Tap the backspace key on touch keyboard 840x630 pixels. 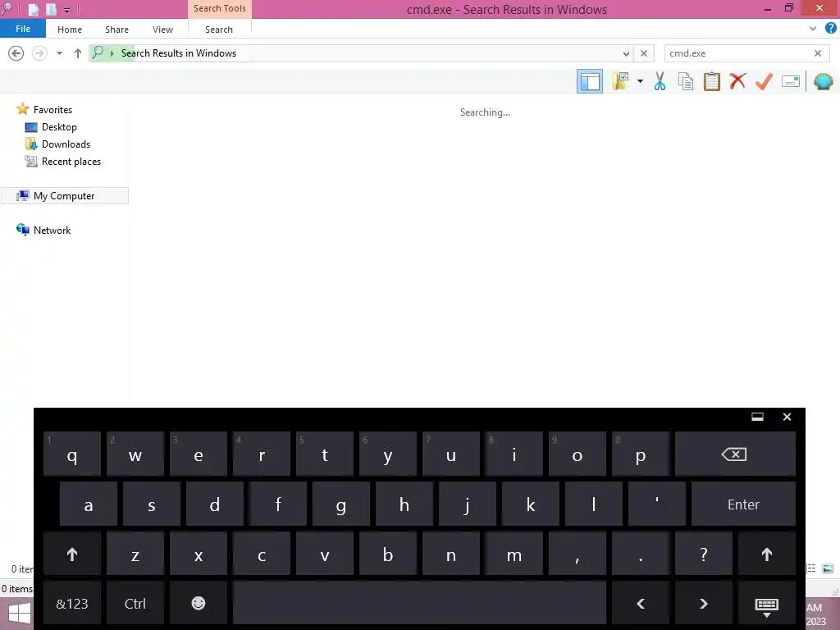pos(735,454)
